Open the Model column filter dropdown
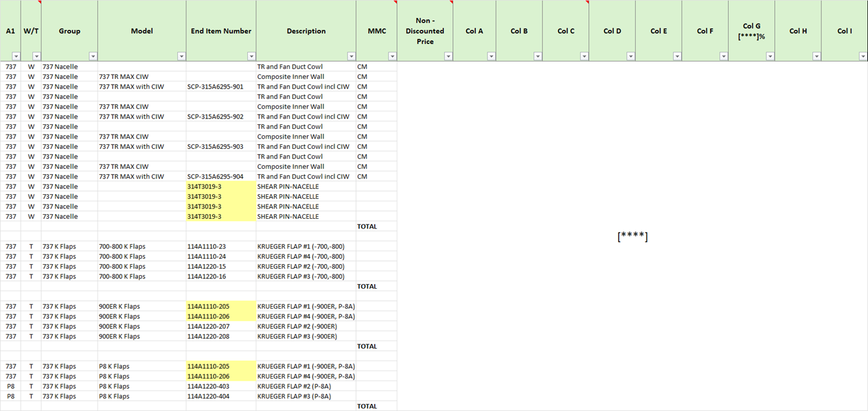868x411 pixels. pos(181,56)
